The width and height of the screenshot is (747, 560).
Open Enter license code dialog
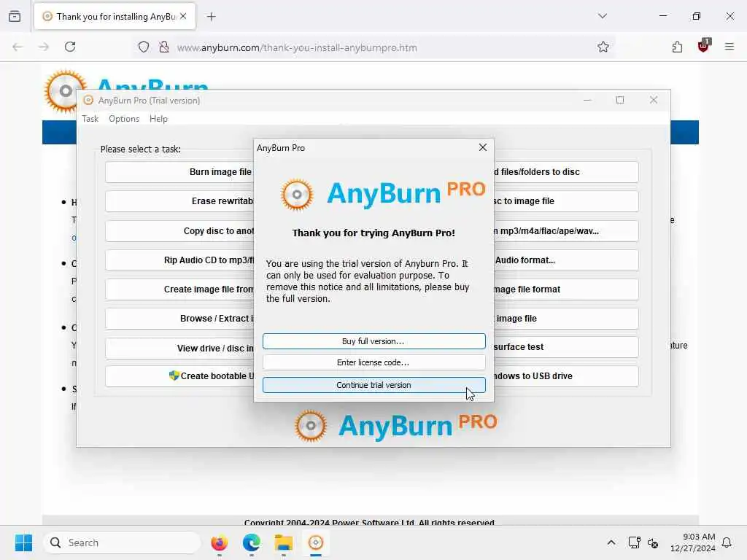[x=374, y=362]
